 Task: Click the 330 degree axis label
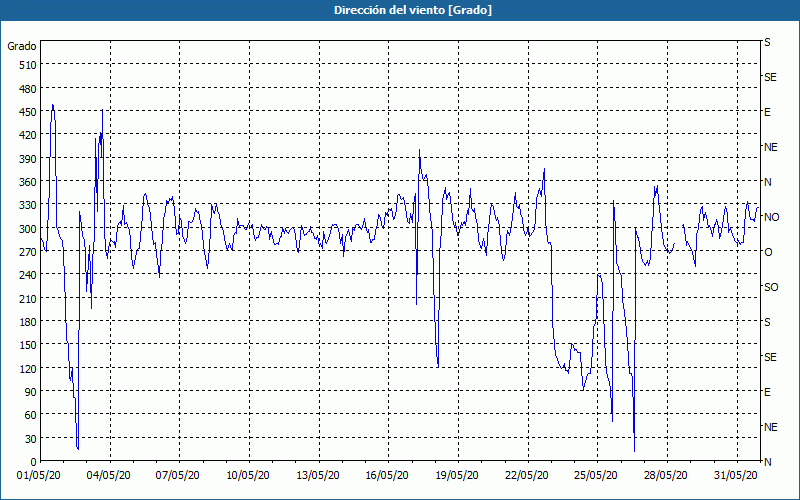click(x=28, y=205)
